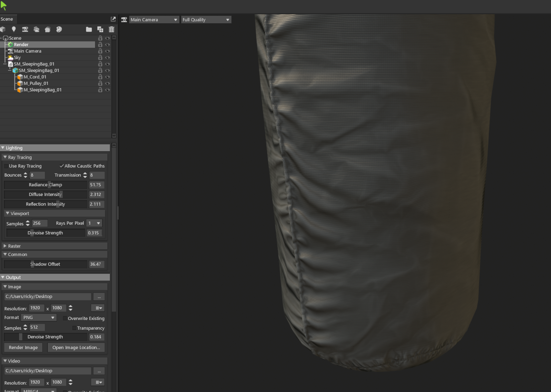Collapse the Output section

[3, 277]
